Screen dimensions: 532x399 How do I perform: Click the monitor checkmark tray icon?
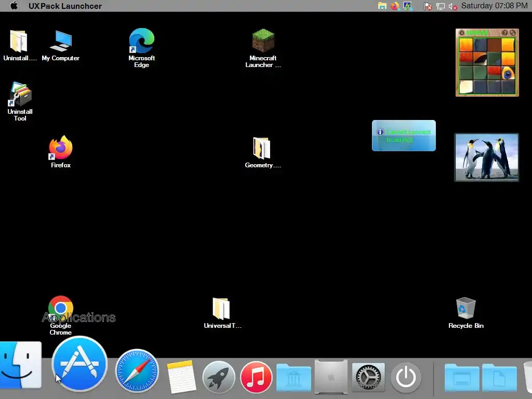coord(407,6)
